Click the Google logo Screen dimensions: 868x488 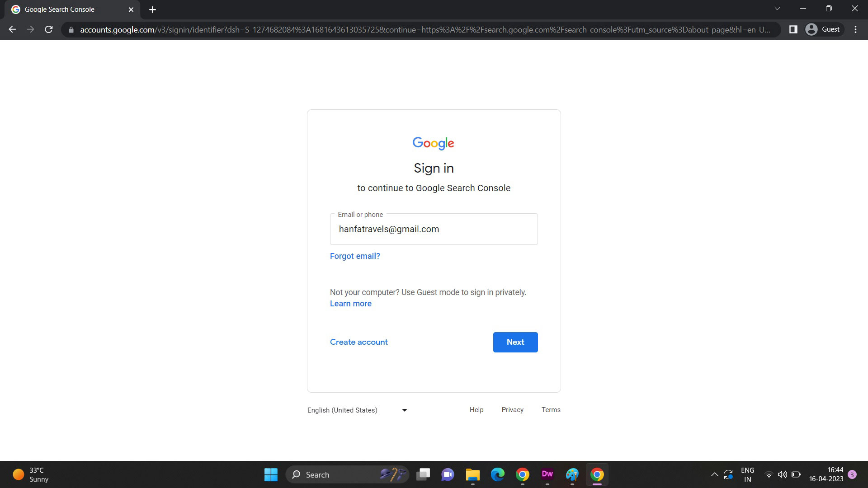[433, 143]
